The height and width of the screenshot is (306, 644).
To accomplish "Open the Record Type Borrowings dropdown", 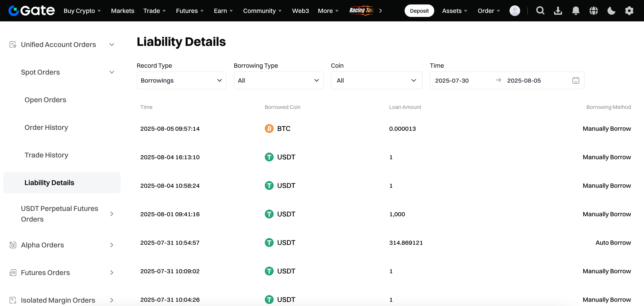I will [181, 80].
